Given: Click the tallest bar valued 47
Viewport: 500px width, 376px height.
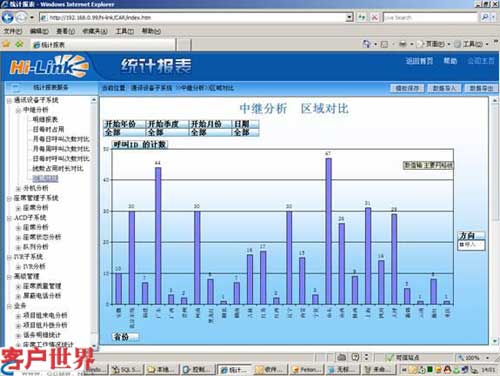Looking at the screenshot, I should click(x=328, y=231).
